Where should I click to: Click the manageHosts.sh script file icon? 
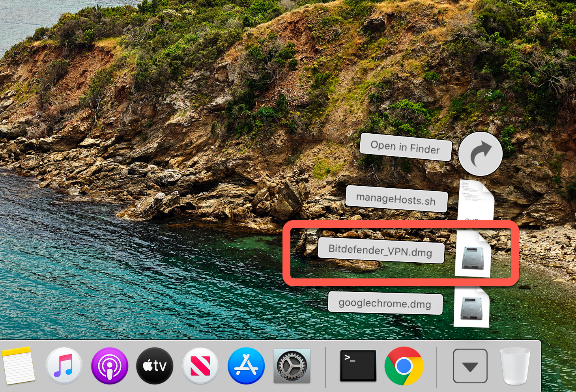pos(475,199)
